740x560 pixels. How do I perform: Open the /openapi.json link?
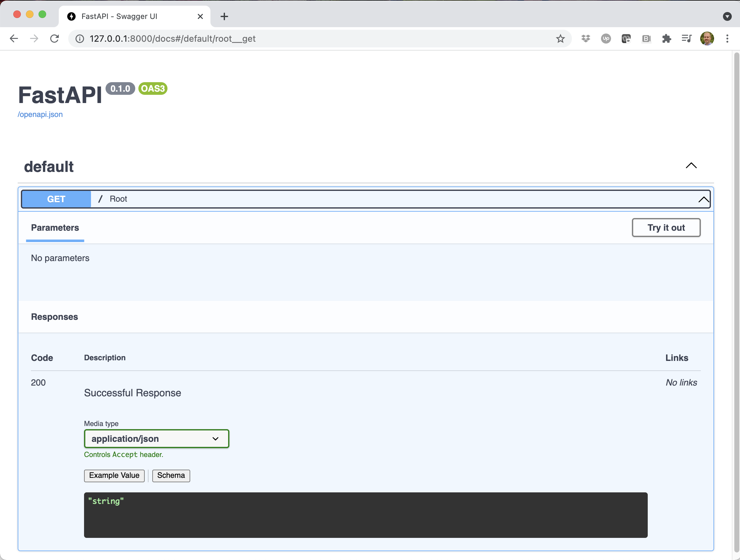(40, 114)
